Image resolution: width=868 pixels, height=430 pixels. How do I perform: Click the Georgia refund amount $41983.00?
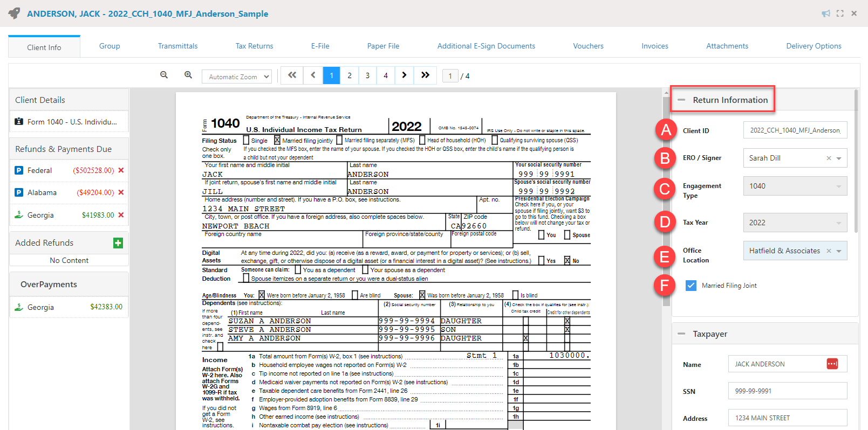pos(98,215)
